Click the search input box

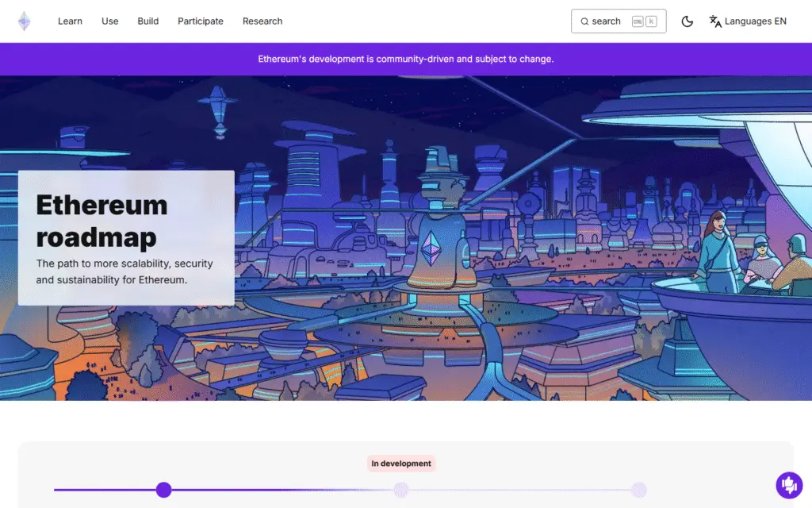pos(619,21)
